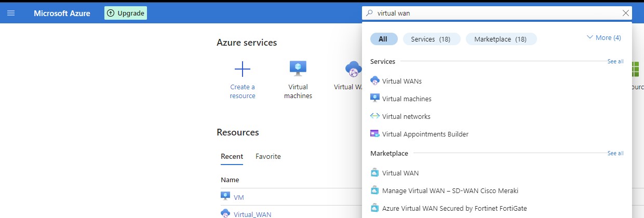Select Virtual networks search result
This screenshot has height=218, width=644.
point(406,116)
